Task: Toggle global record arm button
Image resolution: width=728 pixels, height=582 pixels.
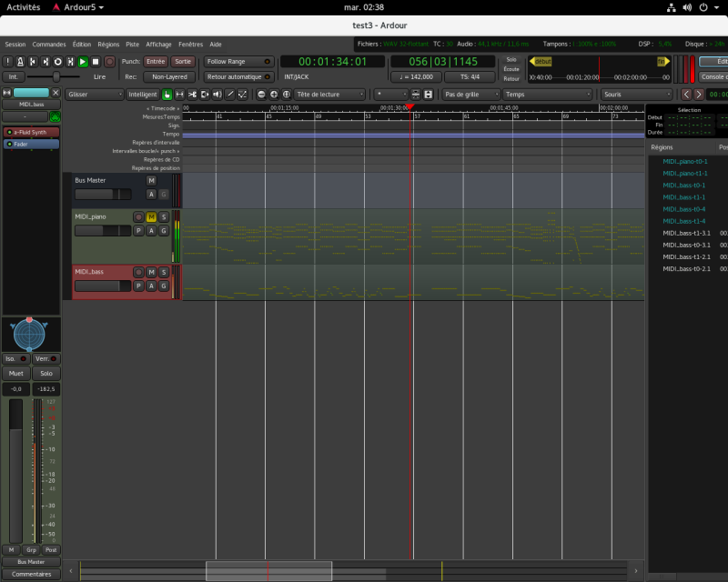Action: tap(109, 62)
